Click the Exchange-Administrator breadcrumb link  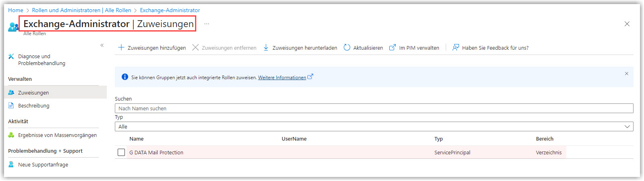coord(170,10)
